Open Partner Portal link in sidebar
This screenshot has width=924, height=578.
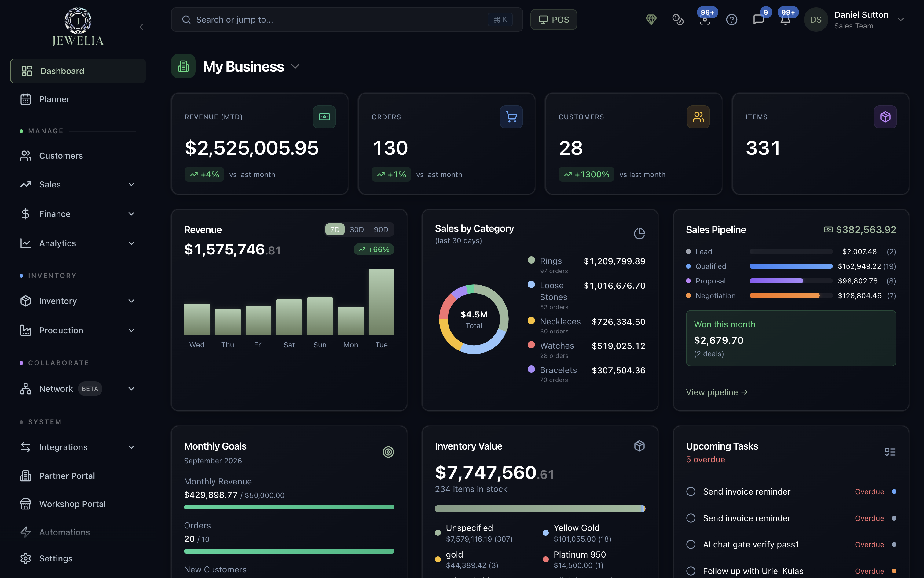[x=78, y=476]
